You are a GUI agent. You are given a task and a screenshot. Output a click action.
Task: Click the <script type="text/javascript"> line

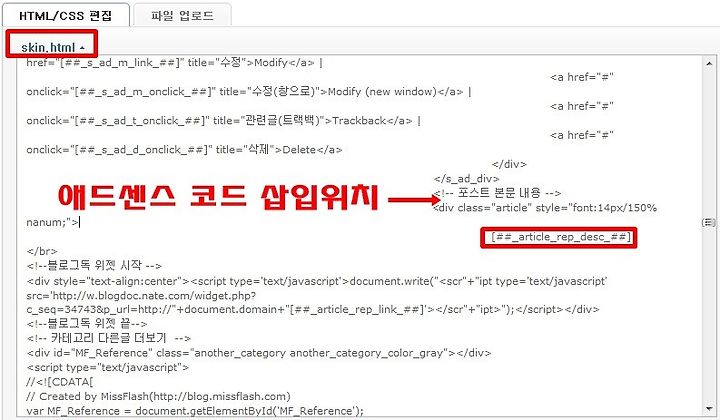click(107, 367)
